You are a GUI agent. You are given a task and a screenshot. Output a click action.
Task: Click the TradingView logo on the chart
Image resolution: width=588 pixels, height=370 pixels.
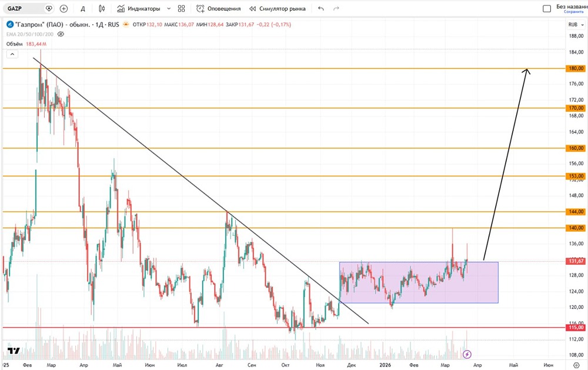click(x=14, y=351)
